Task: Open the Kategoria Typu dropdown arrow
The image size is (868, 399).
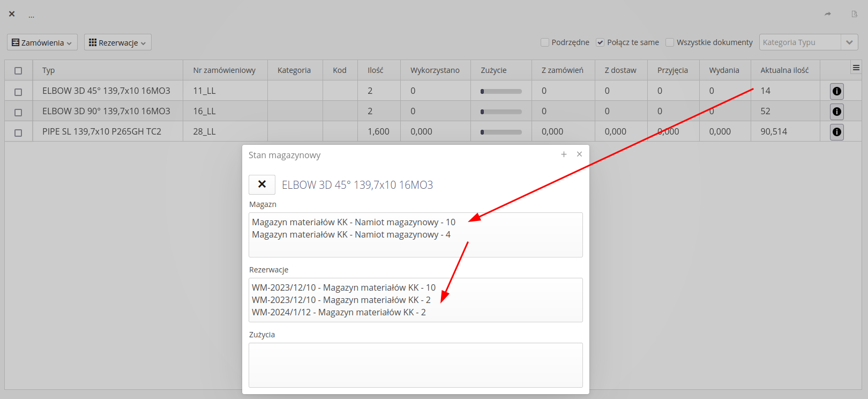Action: pyautogui.click(x=849, y=42)
